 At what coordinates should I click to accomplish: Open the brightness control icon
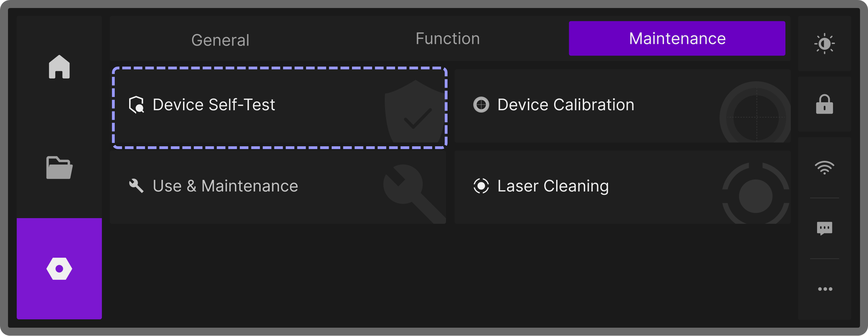[824, 43]
